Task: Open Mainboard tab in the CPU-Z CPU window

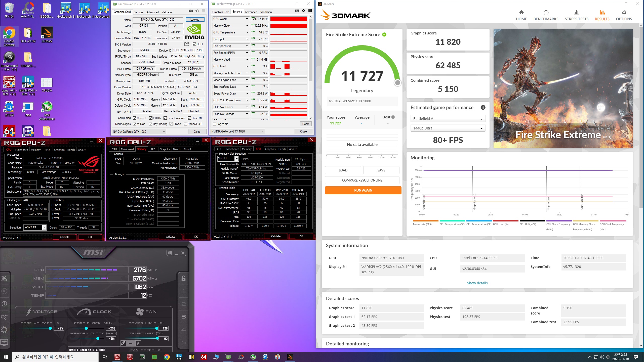Action: click(x=22, y=150)
